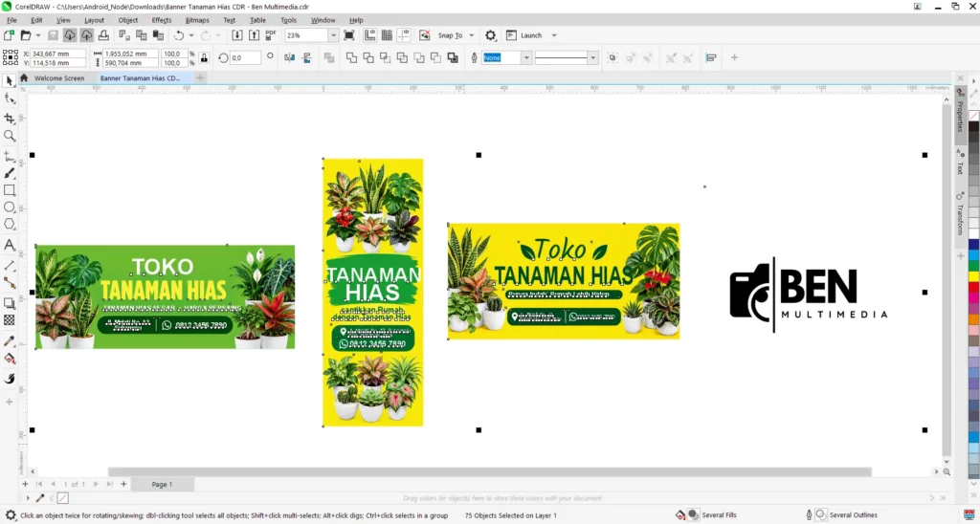
Task: Select the Smart Fill tool
Action: point(10,379)
